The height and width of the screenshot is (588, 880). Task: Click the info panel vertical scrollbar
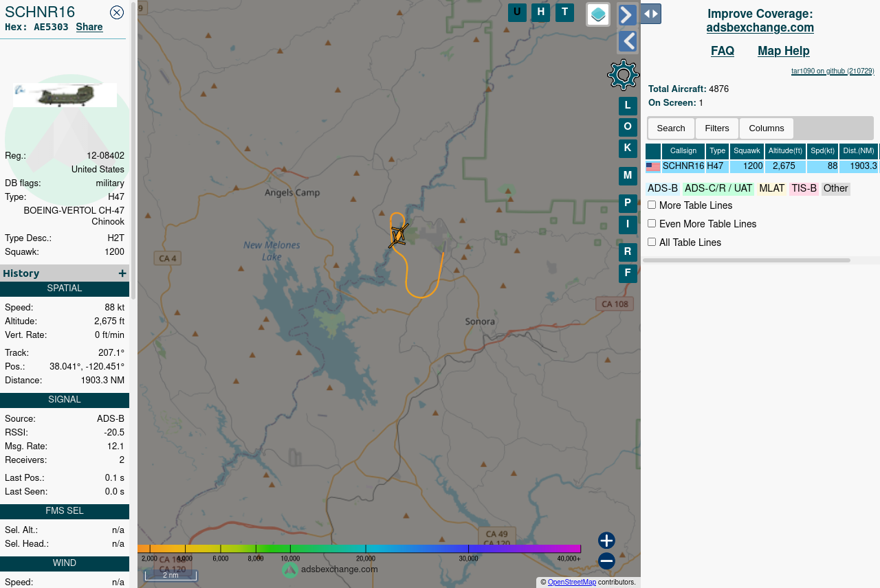133,151
